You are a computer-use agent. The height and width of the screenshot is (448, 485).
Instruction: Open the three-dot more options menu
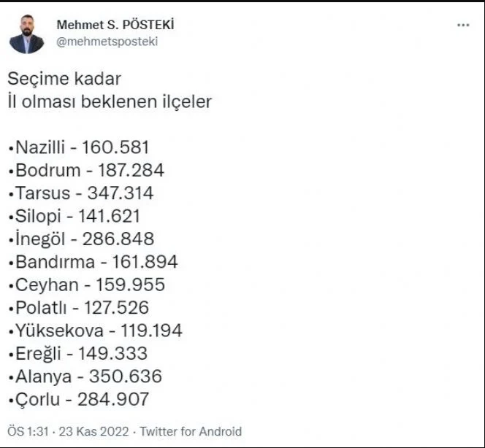click(463, 26)
